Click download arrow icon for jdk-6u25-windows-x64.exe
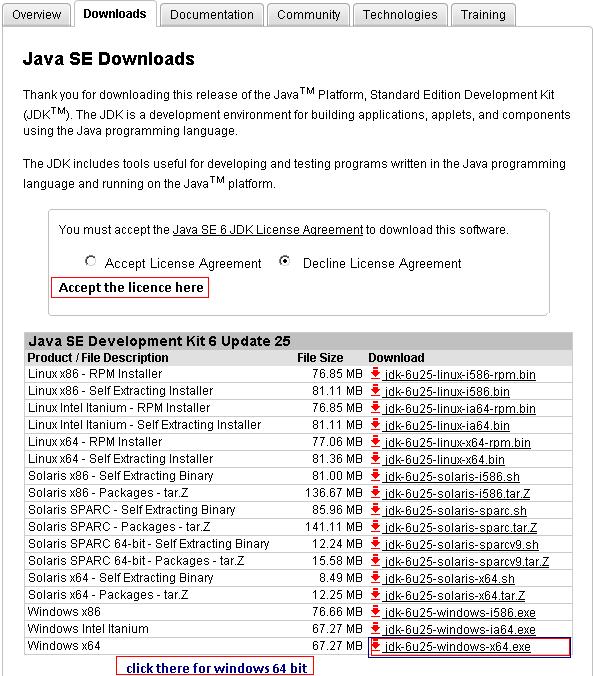Screen dimensions: 593x676 pyautogui.click(x=375, y=645)
